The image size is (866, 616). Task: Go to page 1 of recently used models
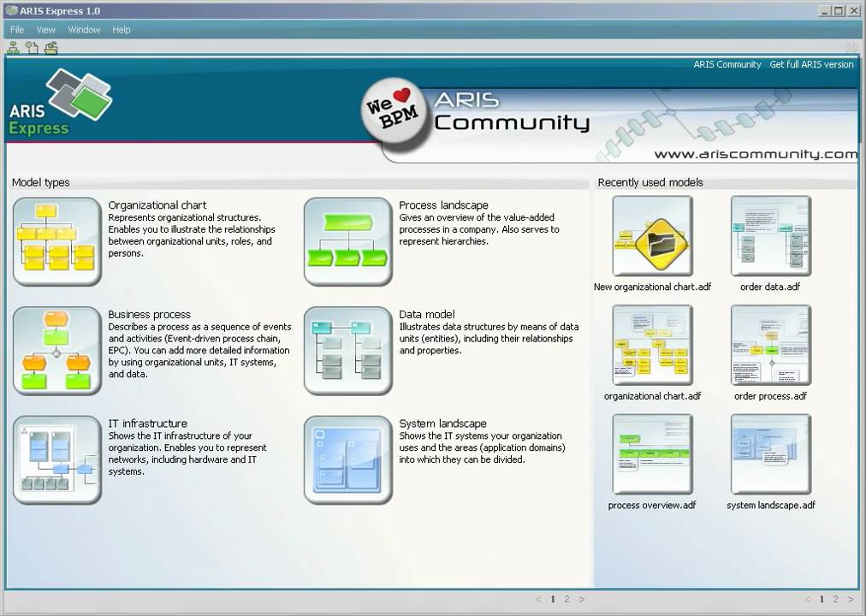pyautogui.click(x=822, y=600)
